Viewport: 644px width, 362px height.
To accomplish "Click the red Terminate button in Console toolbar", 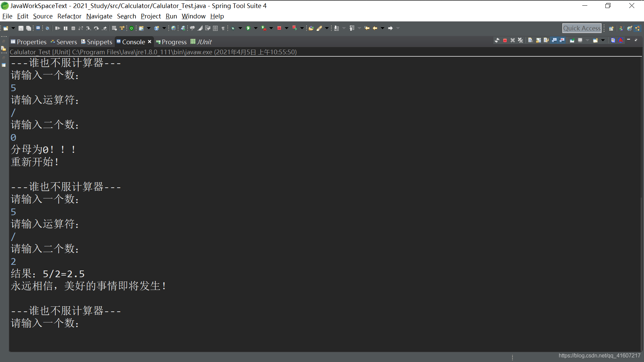I will coord(505,40).
